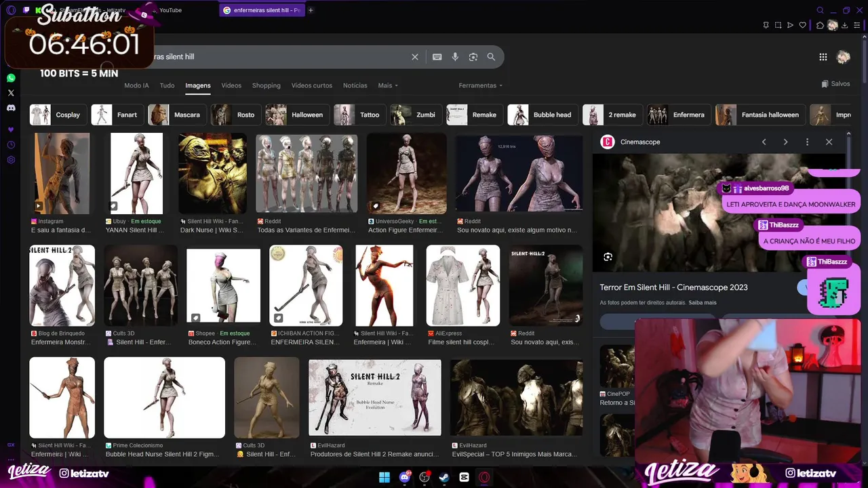
Task: Open Opera GX from the taskbar
Action: click(484, 477)
